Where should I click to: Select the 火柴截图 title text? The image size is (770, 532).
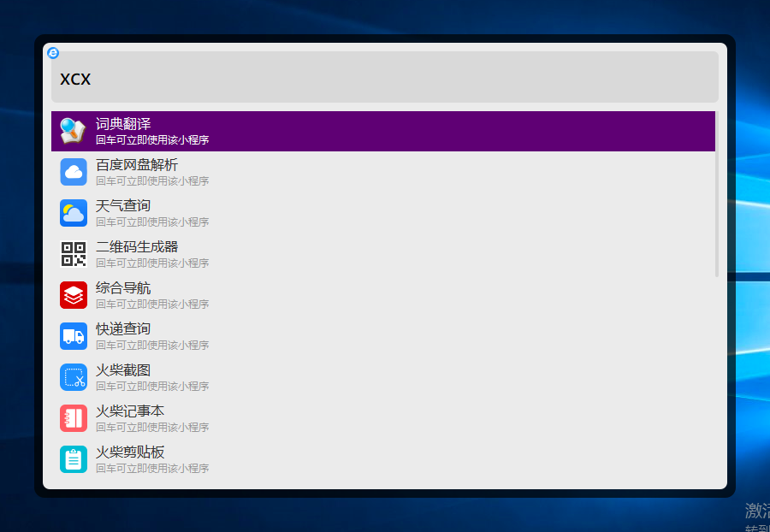123,370
